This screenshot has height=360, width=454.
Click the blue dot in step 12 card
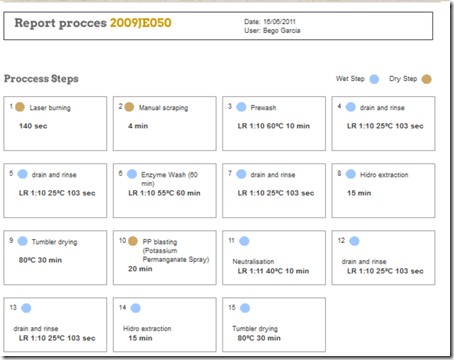point(354,241)
